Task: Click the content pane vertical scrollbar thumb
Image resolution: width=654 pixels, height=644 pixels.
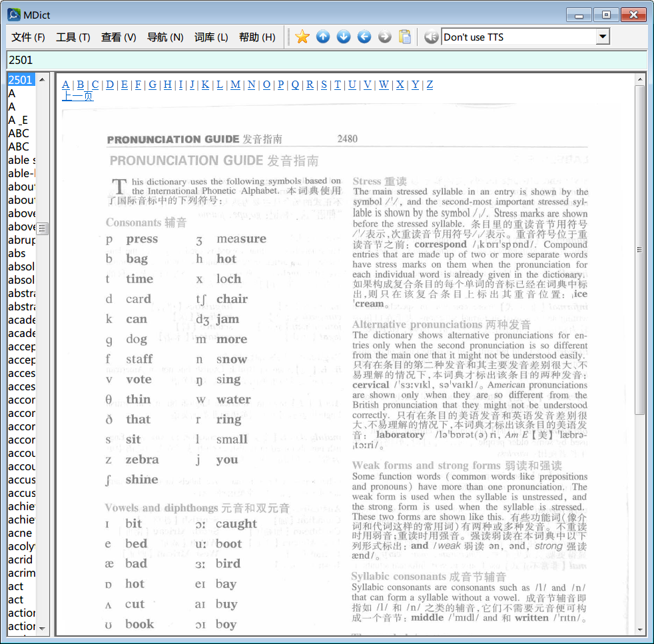Action: pos(640,250)
